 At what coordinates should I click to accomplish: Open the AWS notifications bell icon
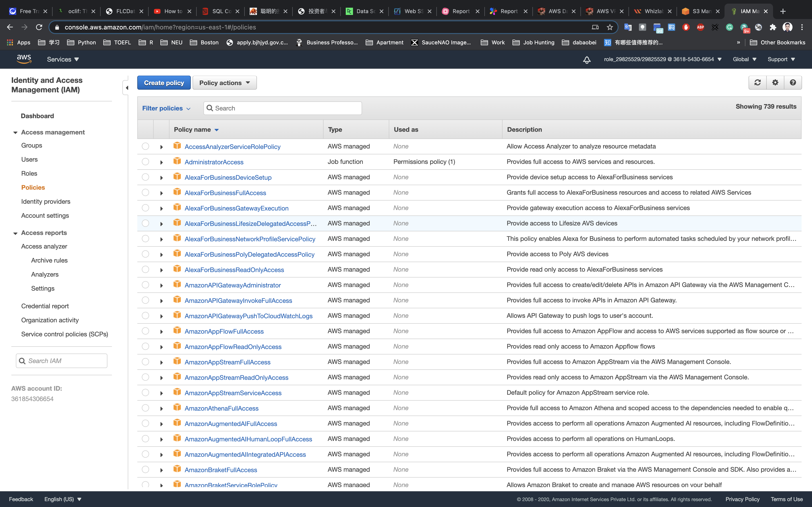(587, 60)
